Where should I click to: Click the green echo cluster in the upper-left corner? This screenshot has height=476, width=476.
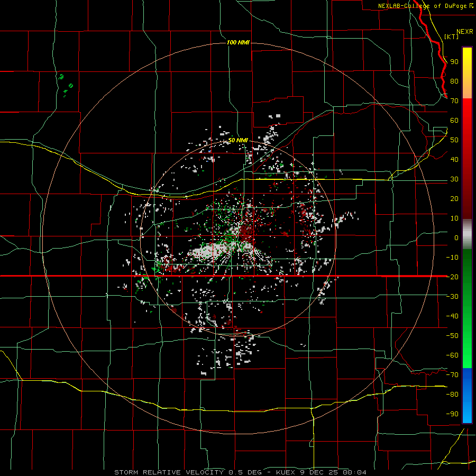click(x=66, y=85)
